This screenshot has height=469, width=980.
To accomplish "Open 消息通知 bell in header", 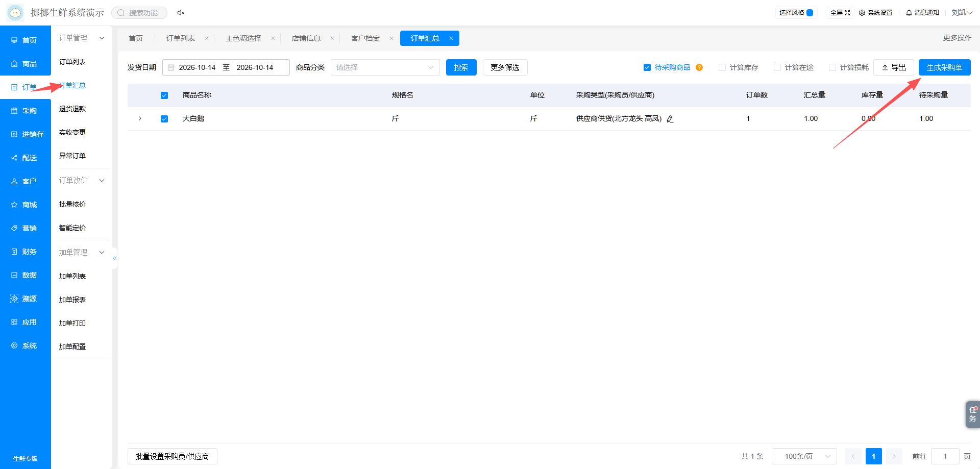I will pos(922,13).
